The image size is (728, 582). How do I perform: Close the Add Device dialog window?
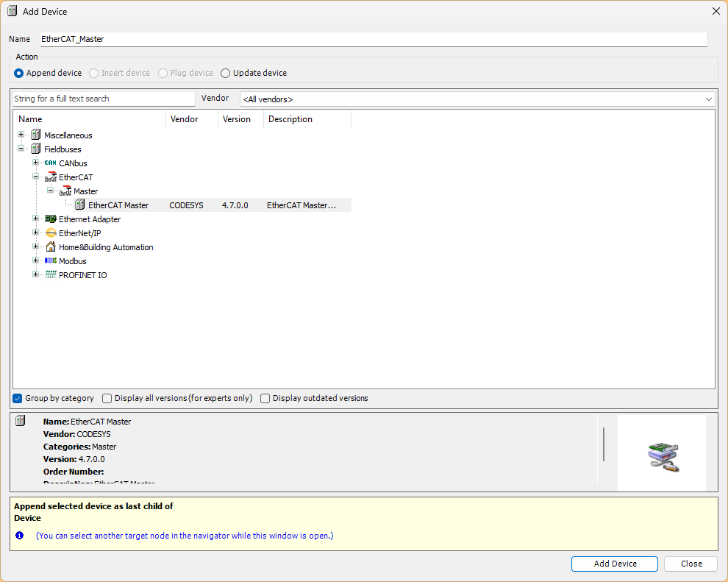coord(716,11)
